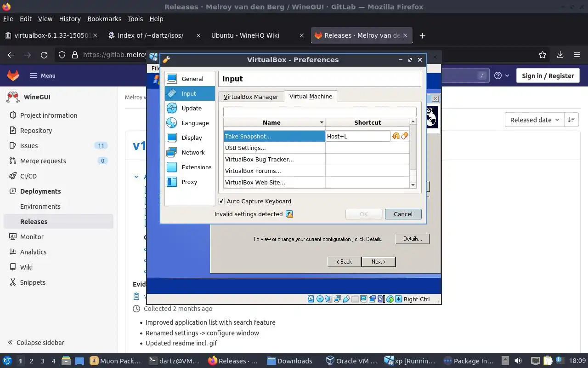The height and width of the screenshot is (368, 588).
Task: Open Firefox History menu
Action: [70, 19]
